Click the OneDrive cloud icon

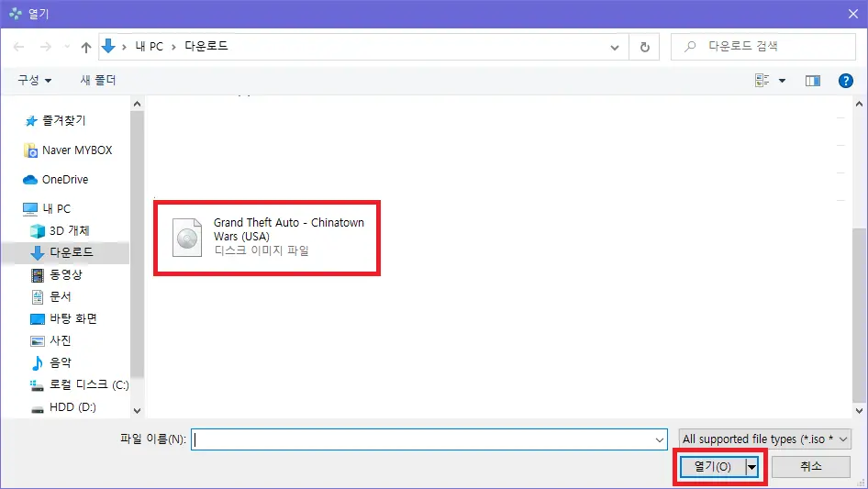click(x=30, y=180)
